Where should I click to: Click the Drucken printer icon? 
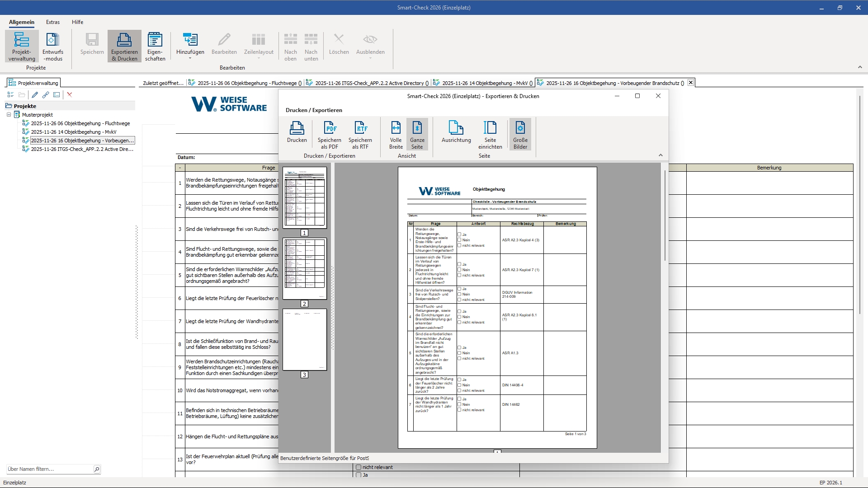click(x=297, y=129)
